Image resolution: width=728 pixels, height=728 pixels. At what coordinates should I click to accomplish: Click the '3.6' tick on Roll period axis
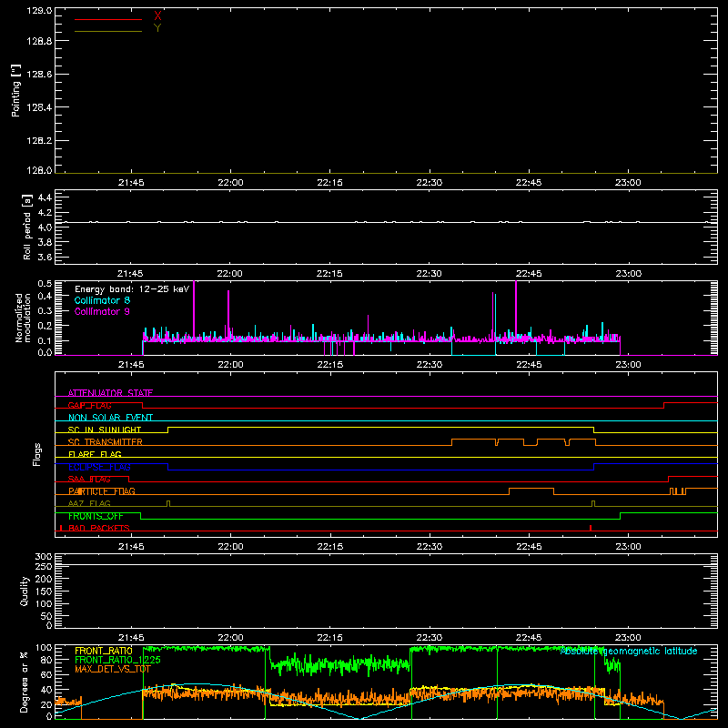45,257
